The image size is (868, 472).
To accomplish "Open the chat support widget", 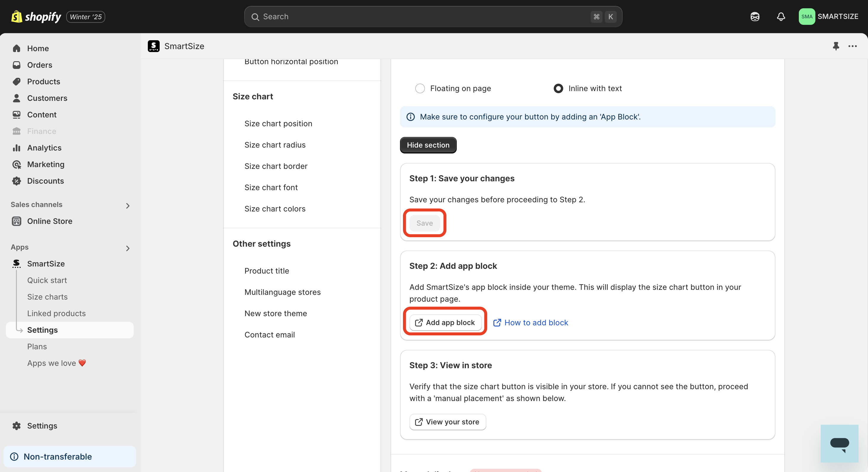I will [839, 444].
